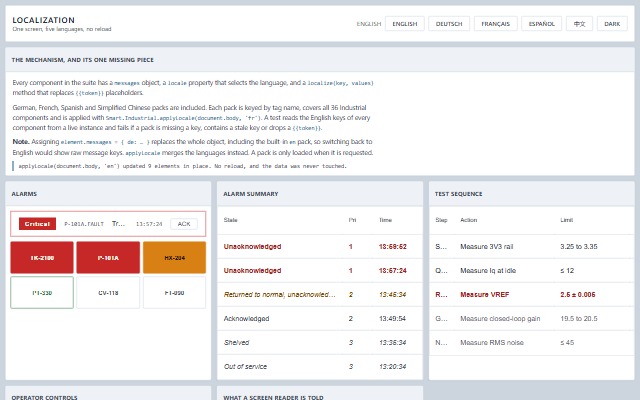Select the Unacknowledged row at 13:58:52
This screenshot has height=400, width=640.
[320, 247]
